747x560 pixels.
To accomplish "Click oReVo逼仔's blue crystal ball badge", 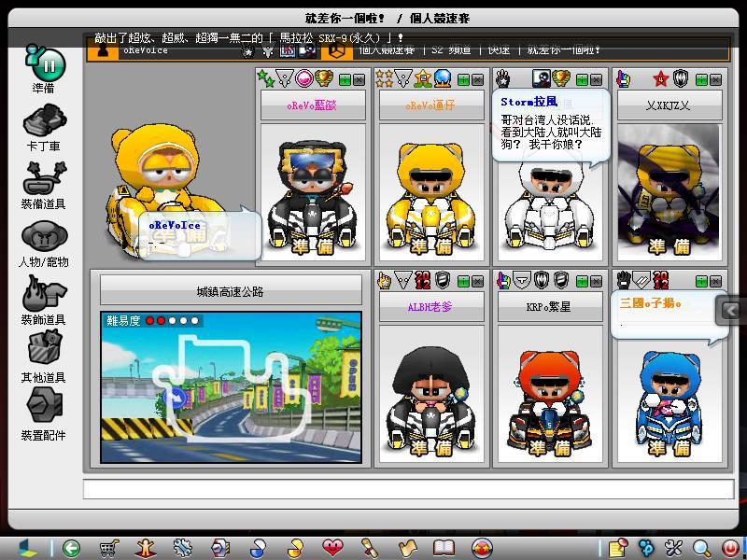I will coord(443,78).
